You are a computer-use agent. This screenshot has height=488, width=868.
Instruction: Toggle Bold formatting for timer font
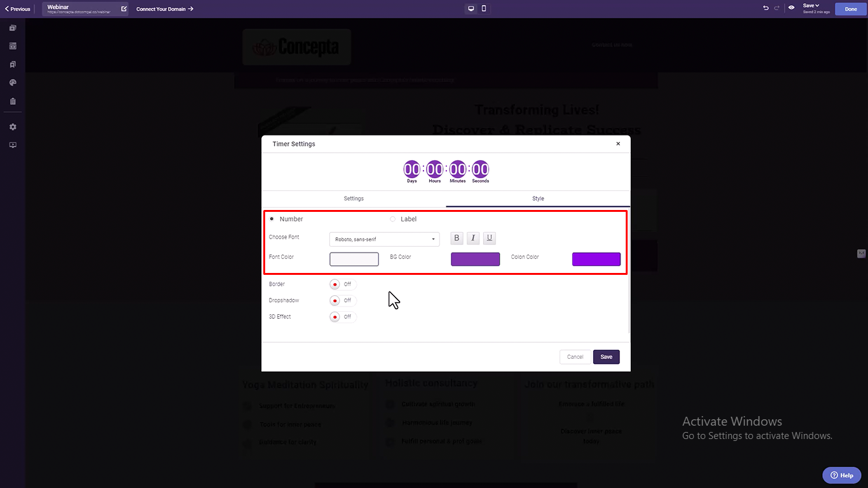[x=457, y=239]
